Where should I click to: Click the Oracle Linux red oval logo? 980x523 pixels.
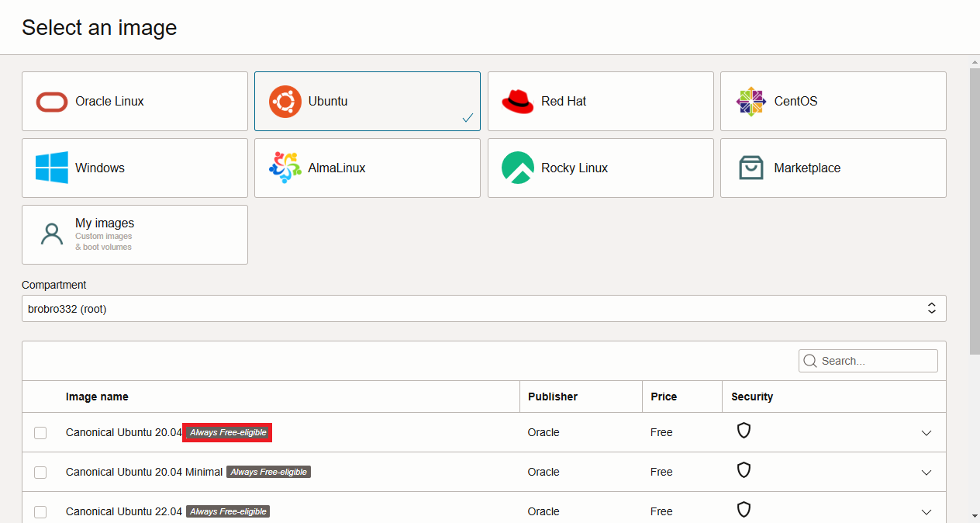(52, 102)
